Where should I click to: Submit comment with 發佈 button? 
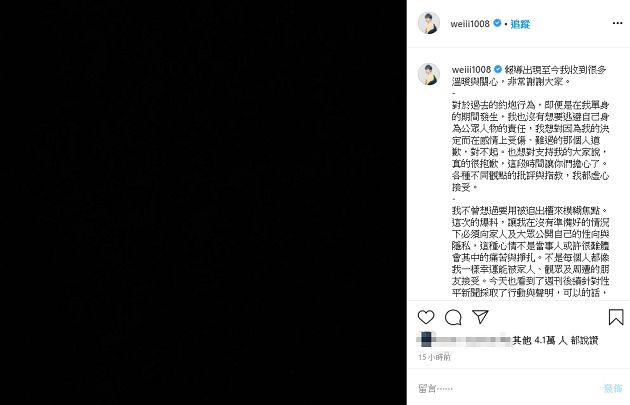coord(613,389)
